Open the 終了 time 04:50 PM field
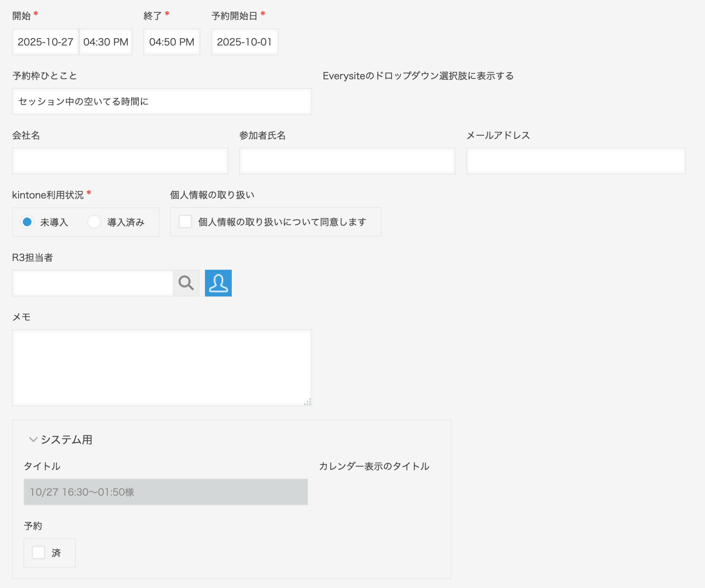 [x=171, y=42]
